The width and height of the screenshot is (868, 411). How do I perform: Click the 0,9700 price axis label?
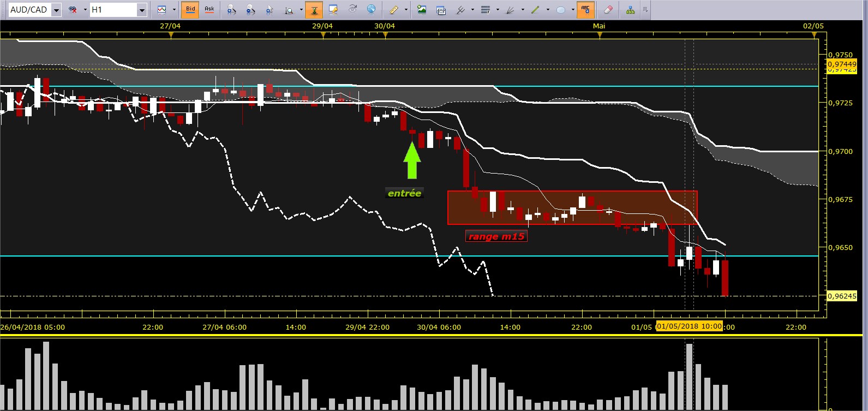pyautogui.click(x=841, y=151)
